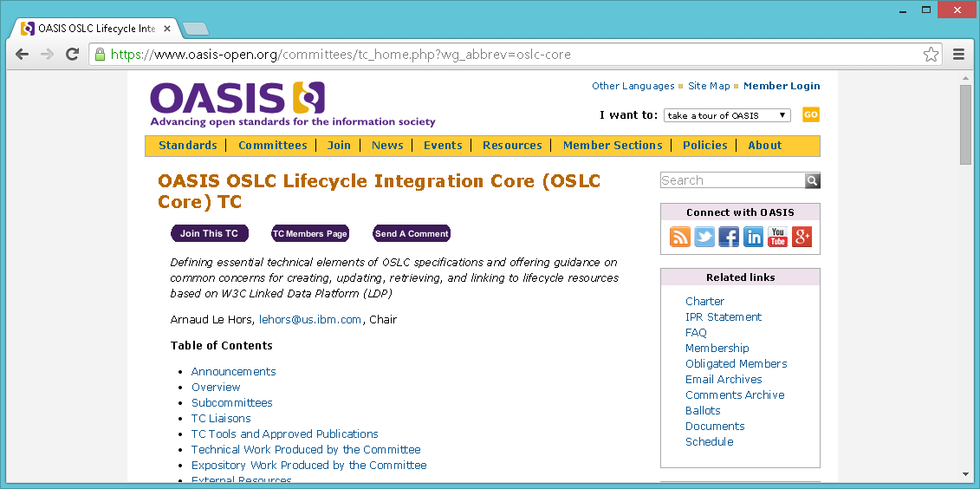Image resolution: width=980 pixels, height=489 pixels.
Task: Open the OASIS Google Plus icon
Action: coord(802,237)
